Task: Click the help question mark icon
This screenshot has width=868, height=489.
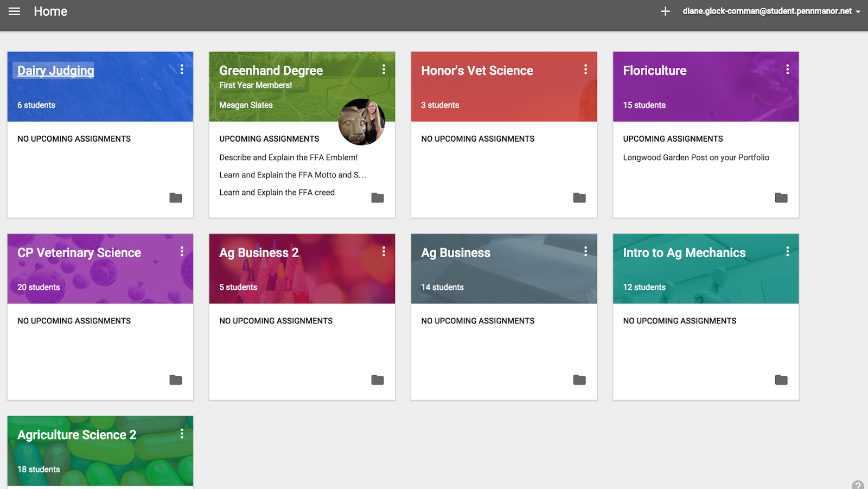Action: [858, 485]
